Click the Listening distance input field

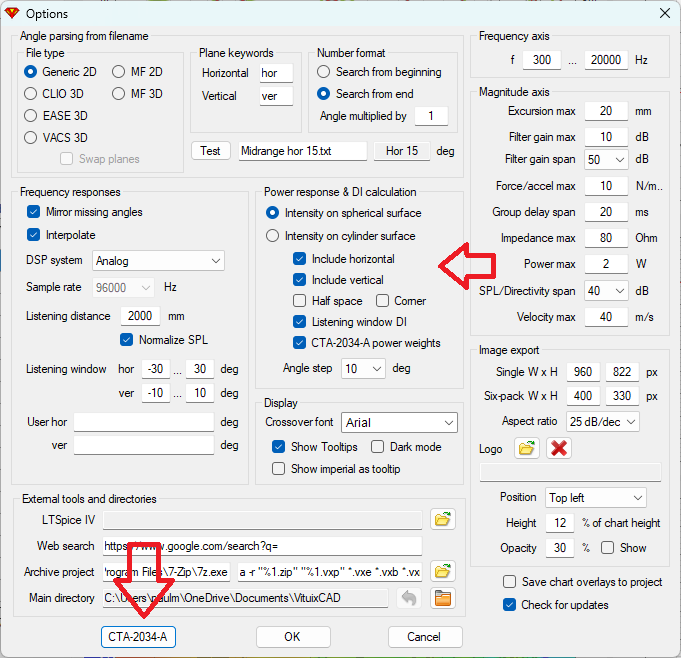point(140,315)
